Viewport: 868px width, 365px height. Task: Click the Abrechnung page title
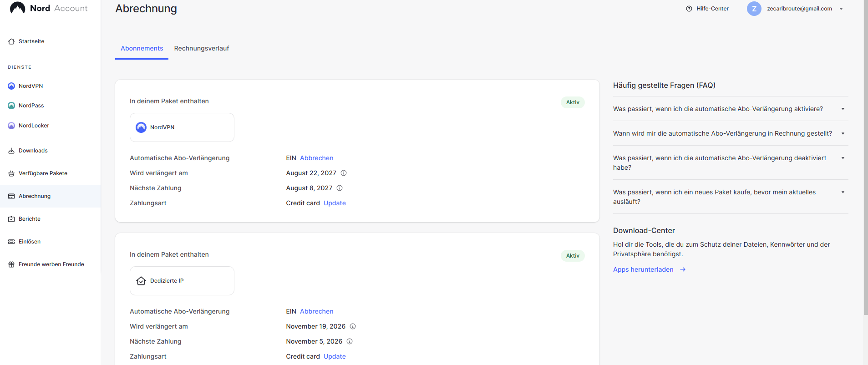point(146,9)
